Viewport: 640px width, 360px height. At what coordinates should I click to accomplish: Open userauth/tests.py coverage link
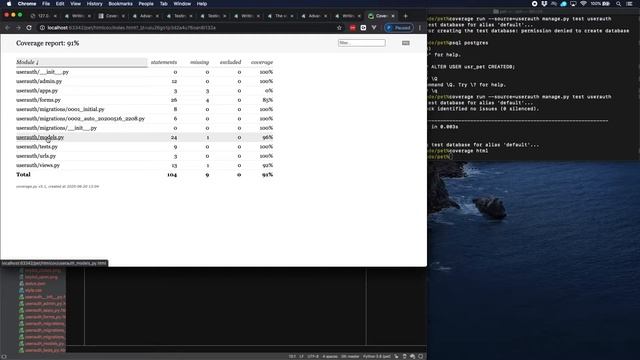tap(37, 147)
